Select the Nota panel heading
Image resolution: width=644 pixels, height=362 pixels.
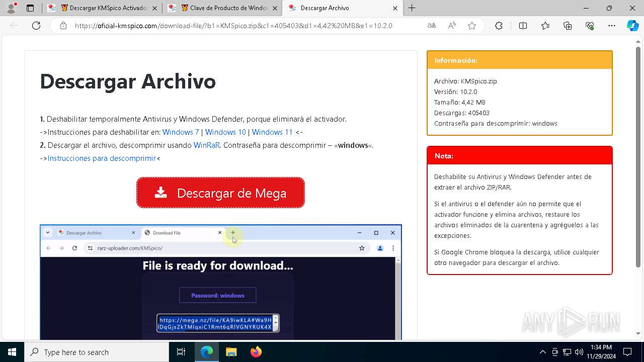point(444,156)
